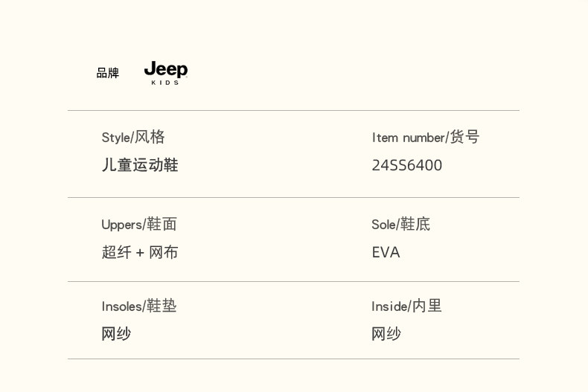Click the Style/风格 heading
The height and width of the screenshot is (392, 588).
133,137
